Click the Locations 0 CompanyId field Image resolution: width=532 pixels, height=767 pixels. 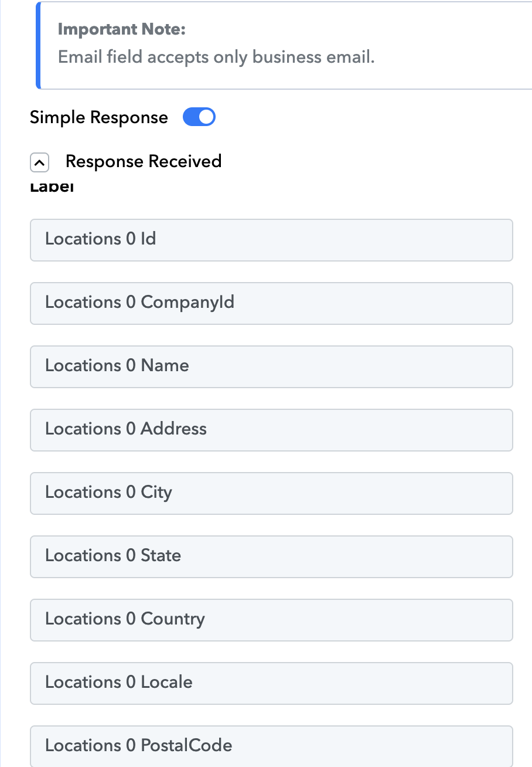[271, 303]
